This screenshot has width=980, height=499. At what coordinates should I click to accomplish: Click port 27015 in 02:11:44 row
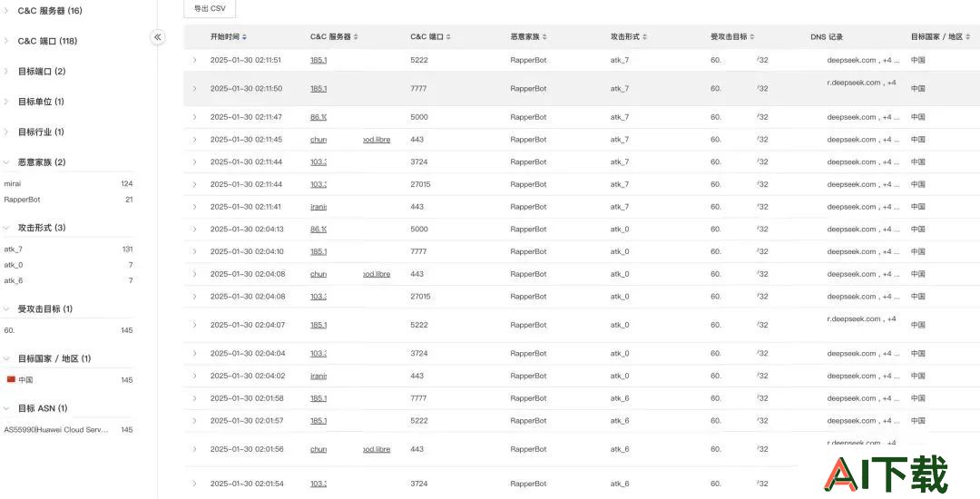tap(421, 184)
